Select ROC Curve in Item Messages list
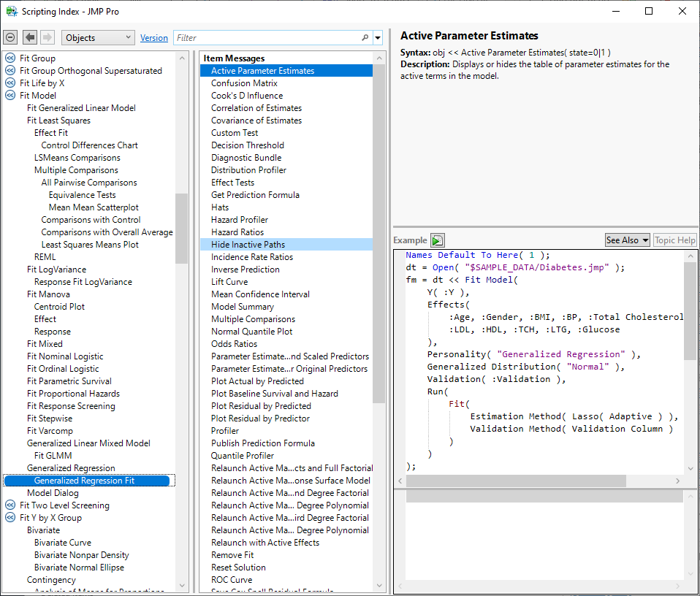Viewport: 700px width, 596px height. [x=232, y=580]
